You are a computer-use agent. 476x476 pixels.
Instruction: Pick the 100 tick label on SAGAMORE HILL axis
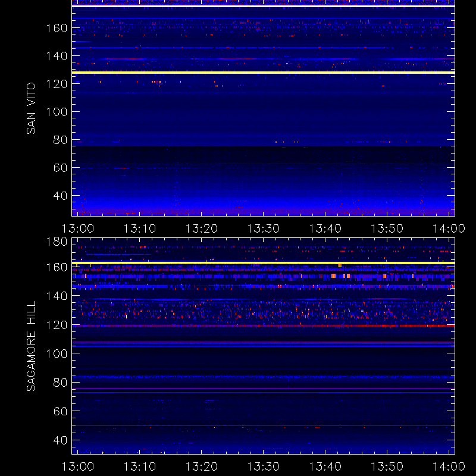(57, 353)
